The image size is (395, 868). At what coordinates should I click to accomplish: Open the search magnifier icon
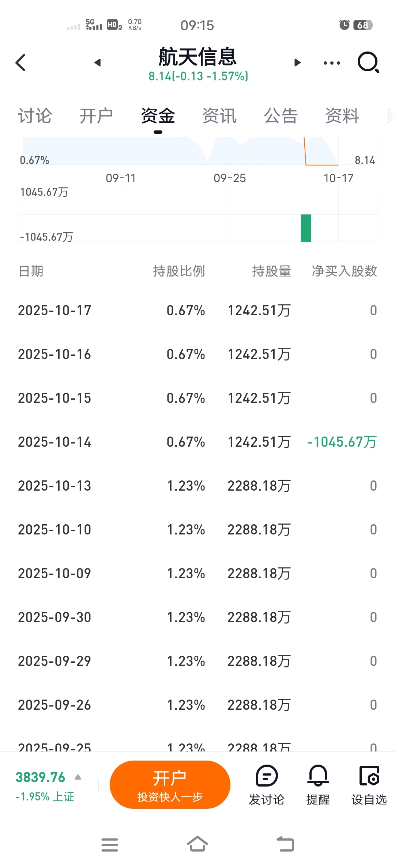368,62
